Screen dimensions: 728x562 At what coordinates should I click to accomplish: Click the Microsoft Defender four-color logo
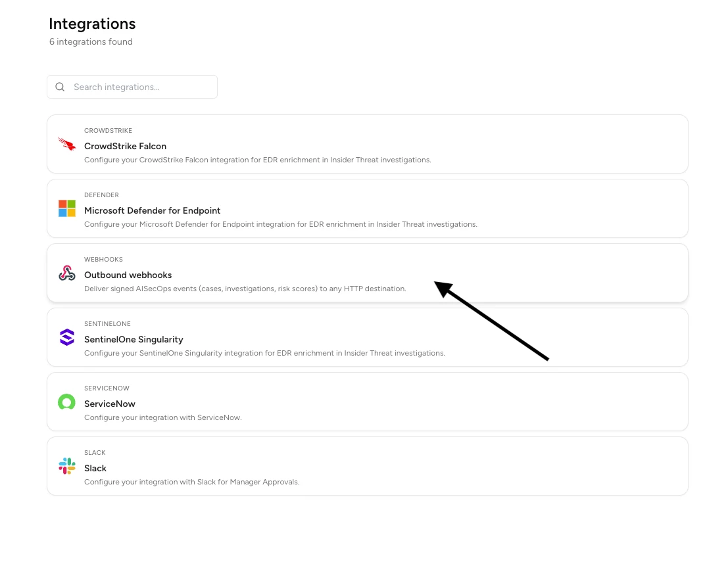[x=67, y=208]
